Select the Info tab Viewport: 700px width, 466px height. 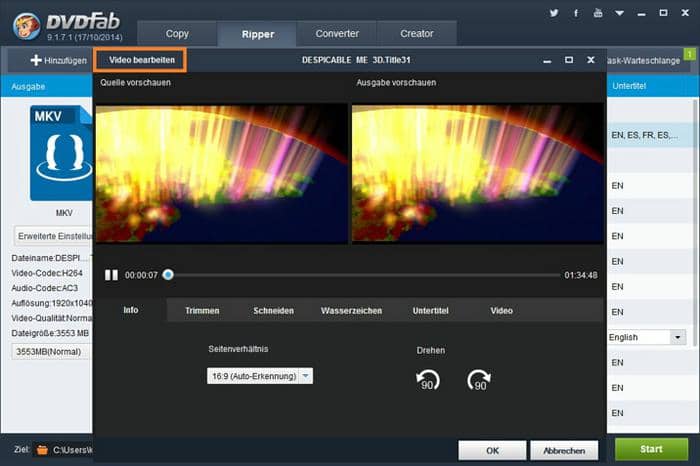(131, 310)
